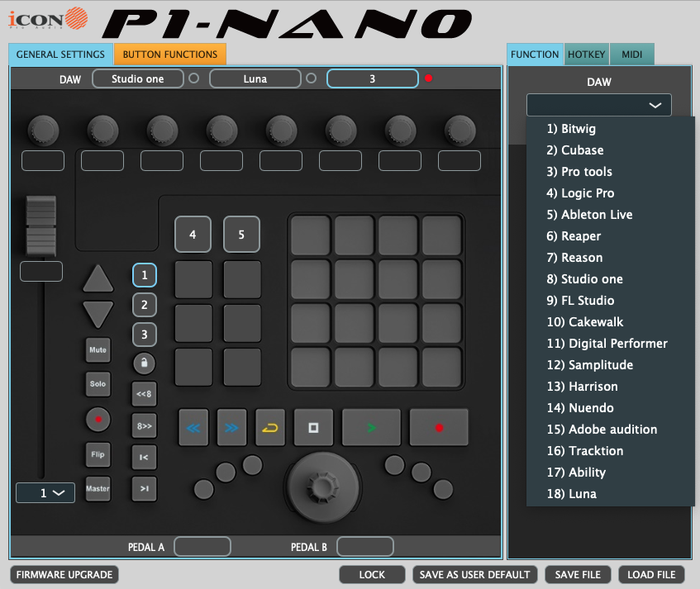This screenshot has height=589, width=700.
Task: Select the jog wheel
Action: click(x=322, y=487)
